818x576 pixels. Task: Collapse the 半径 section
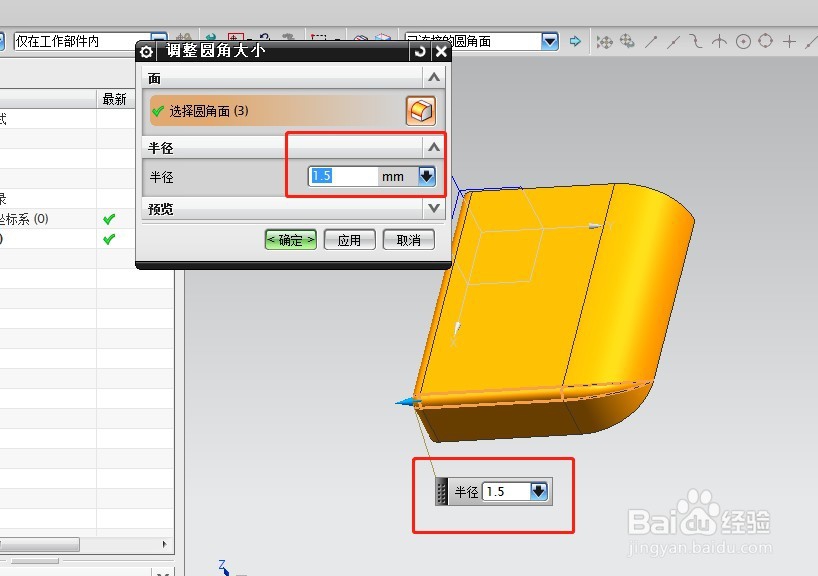(434, 148)
